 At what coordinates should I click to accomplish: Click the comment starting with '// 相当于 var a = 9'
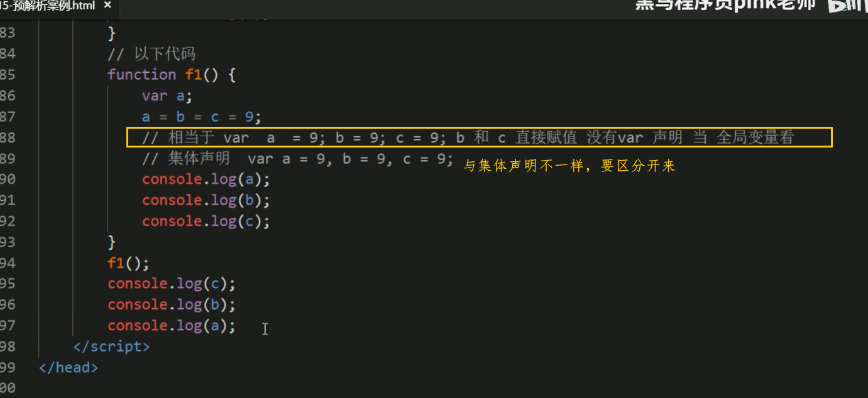tap(468, 137)
